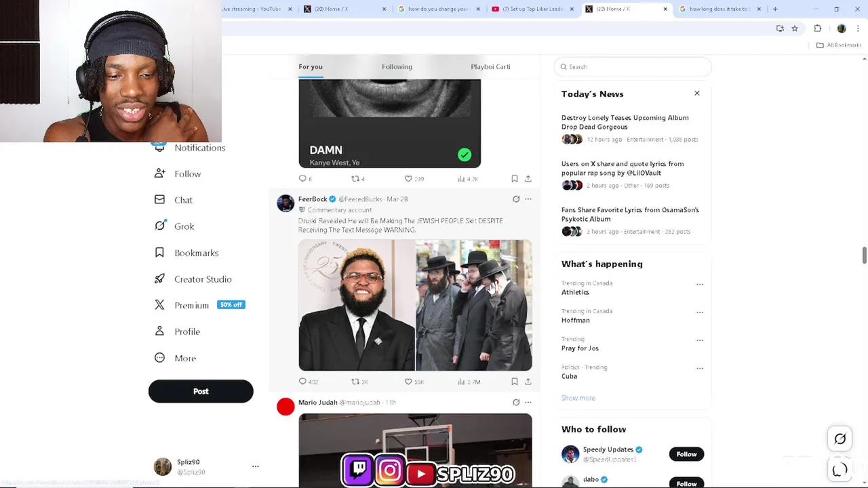Screen dimensions: 868x488
Task: Open Creator Studio
Action: click(193, 279)
